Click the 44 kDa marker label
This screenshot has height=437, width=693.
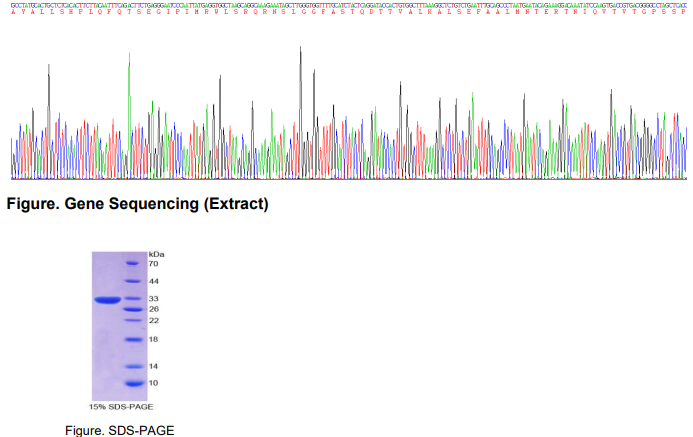coord(154,282)
